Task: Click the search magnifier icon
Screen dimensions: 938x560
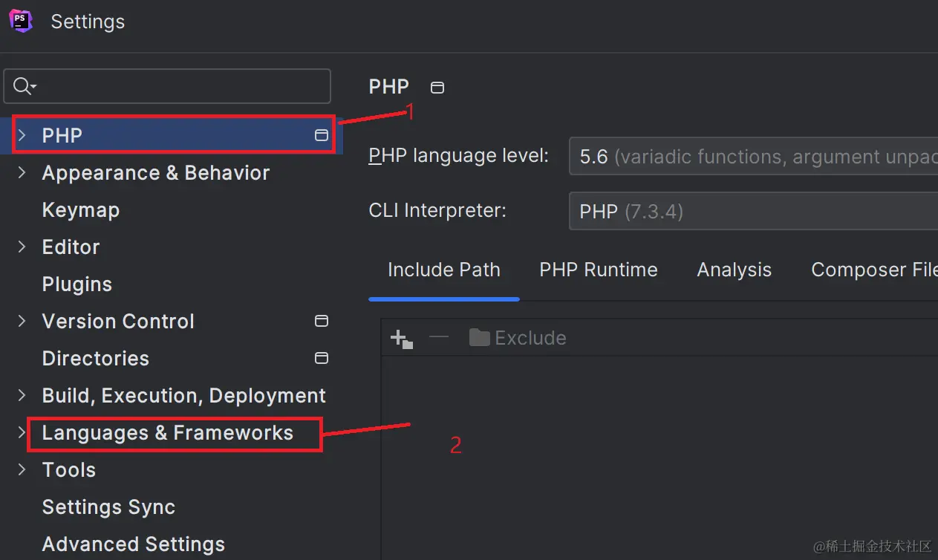Action: (22, 86)
